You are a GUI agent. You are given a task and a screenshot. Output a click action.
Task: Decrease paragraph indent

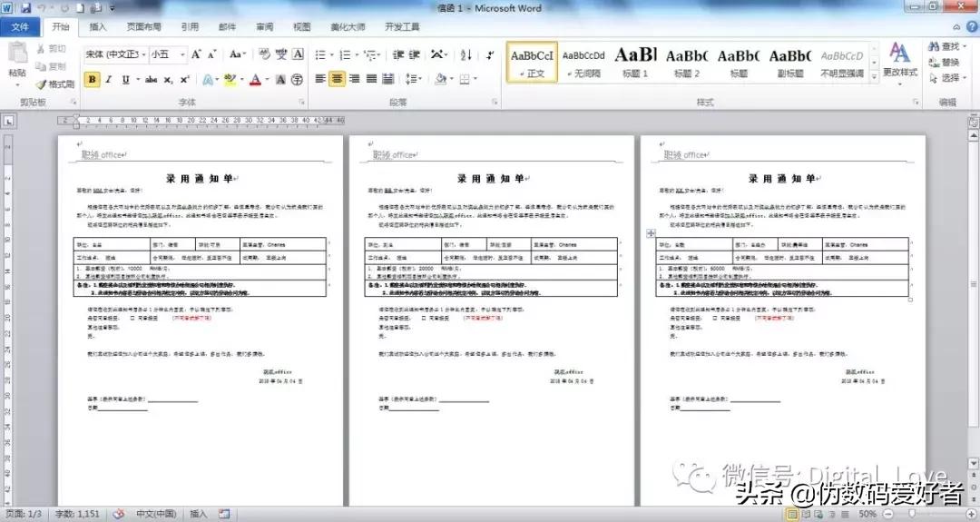coord(398,55)
